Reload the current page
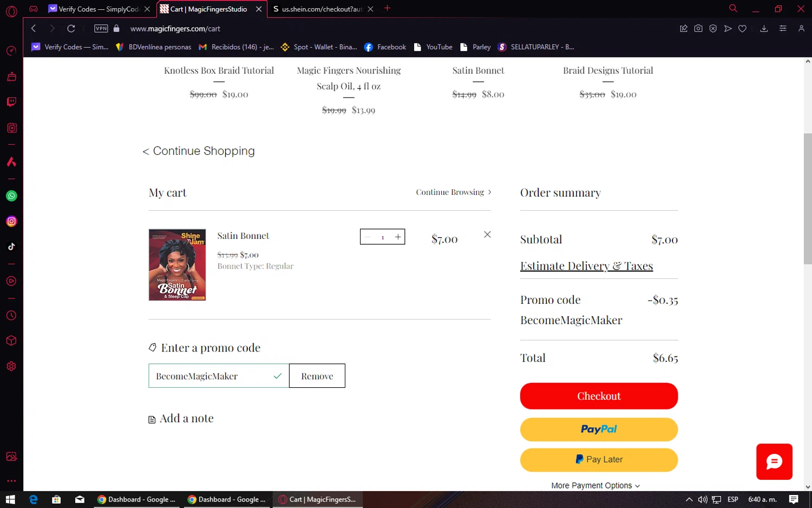This screenshot has width=812, height=508. 71,29
